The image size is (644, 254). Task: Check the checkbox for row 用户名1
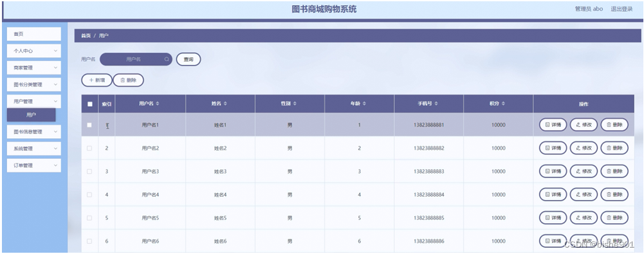pyautogui.click(x=89, y=125)
